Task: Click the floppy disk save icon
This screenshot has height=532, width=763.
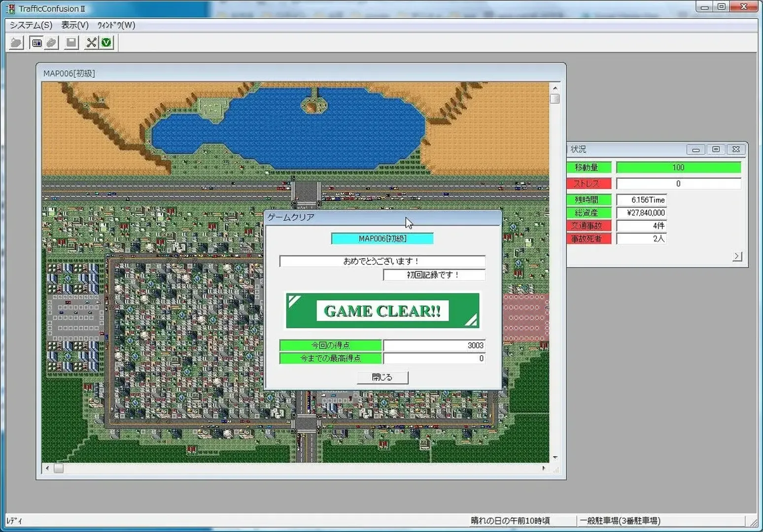Action: tap(71, 43)
